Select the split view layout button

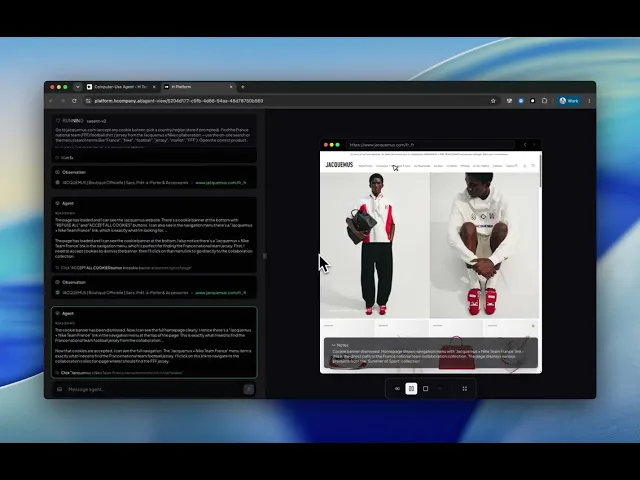(x=411, y=389)
